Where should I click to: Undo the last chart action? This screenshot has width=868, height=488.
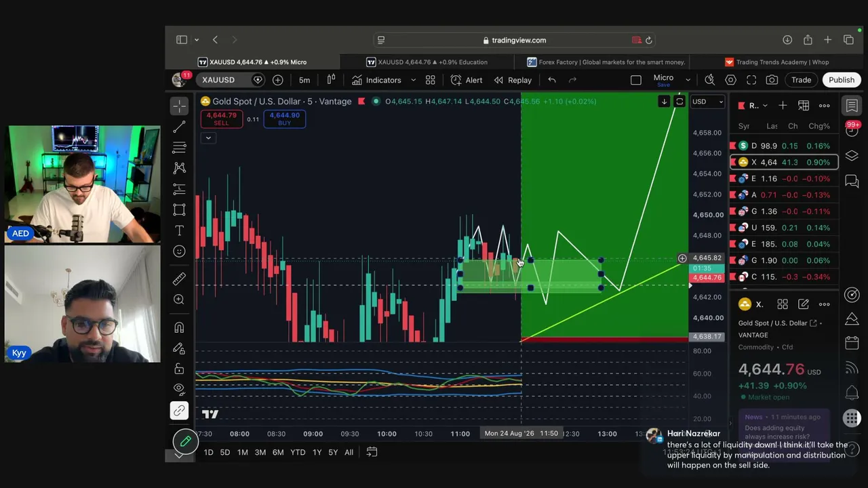click(x=552, y=80)
